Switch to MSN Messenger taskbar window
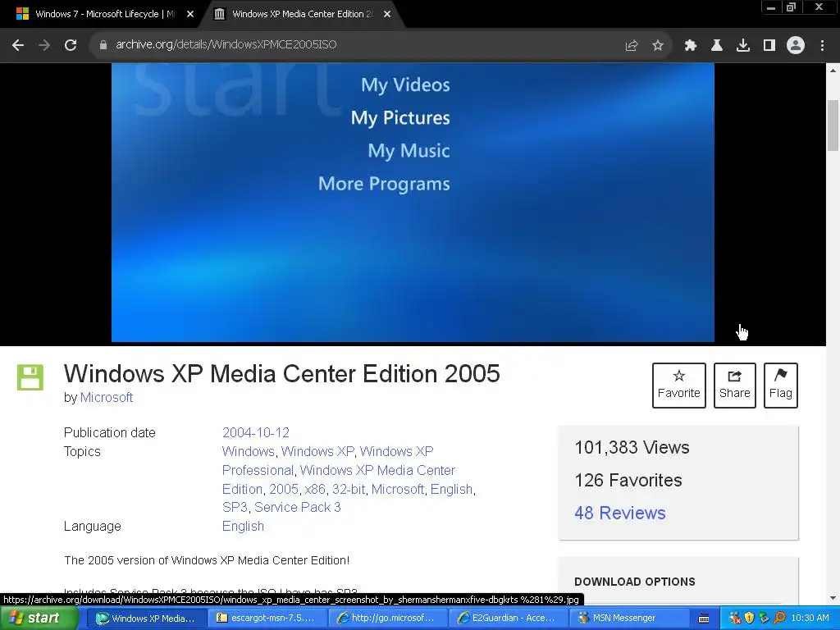This screenshot has height=630, width=840. (x=628, y=619)
